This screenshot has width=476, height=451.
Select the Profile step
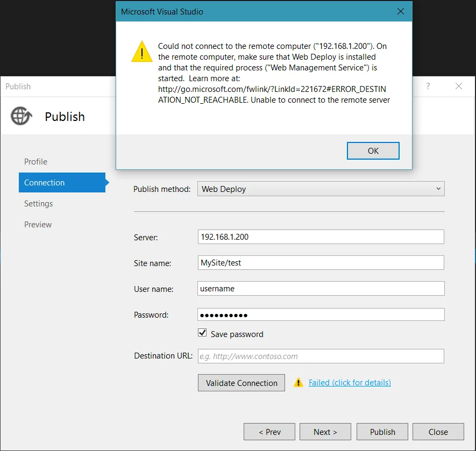pyautogui.click(x=35, y=161)
